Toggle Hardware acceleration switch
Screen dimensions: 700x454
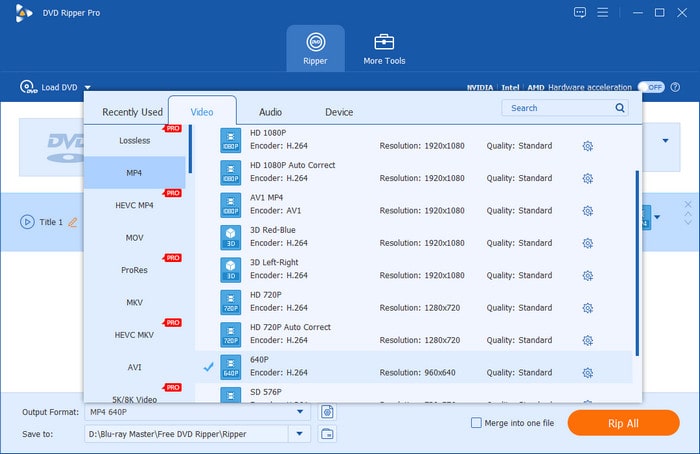651,87
